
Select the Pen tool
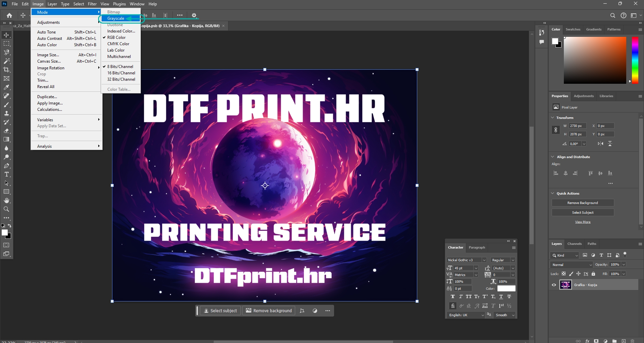(6, 165)
